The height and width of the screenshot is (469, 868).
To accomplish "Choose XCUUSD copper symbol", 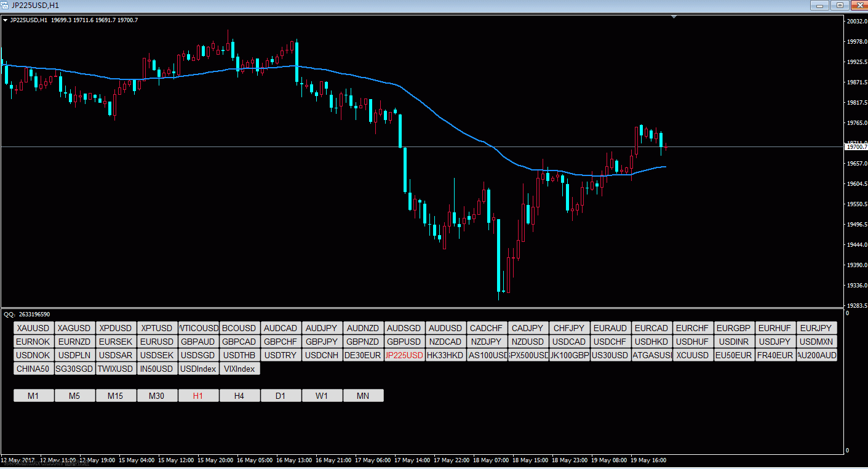I will coord(693,355).
